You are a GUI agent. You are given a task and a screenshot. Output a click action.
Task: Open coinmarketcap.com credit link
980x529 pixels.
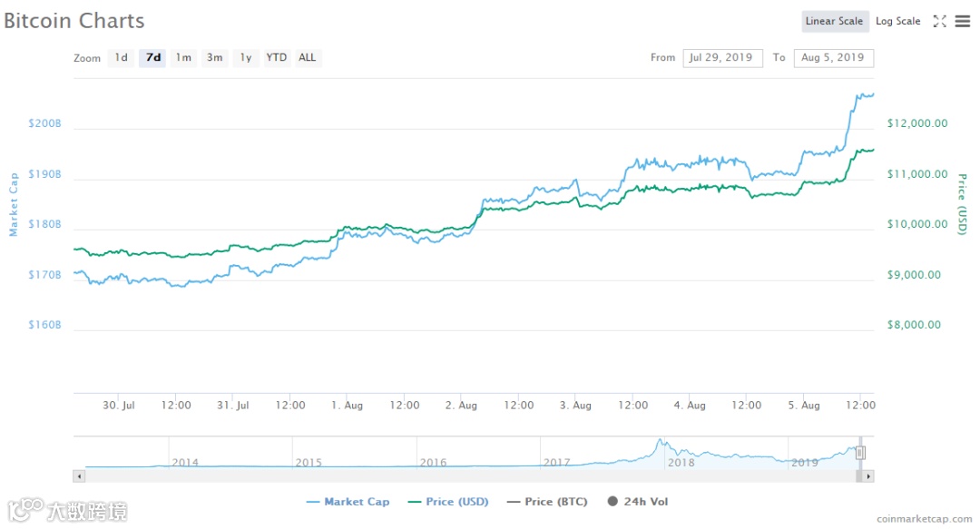(x=925, y=519)
